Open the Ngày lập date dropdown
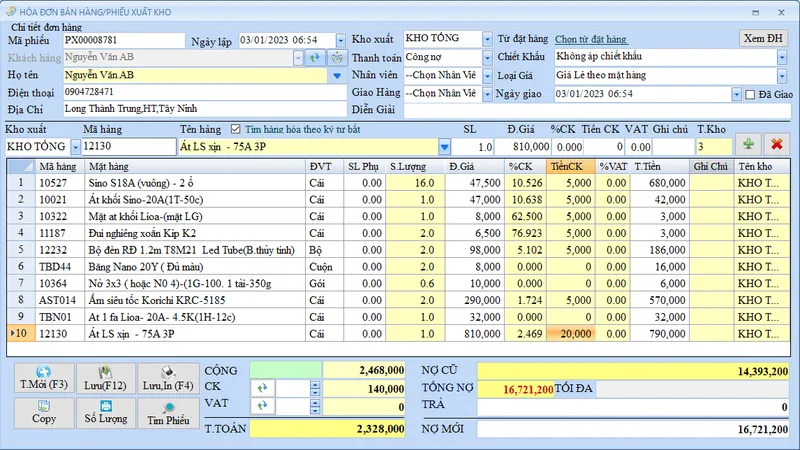Image resolution: width=800 pixels, height=450 pixels. point(341,40)
